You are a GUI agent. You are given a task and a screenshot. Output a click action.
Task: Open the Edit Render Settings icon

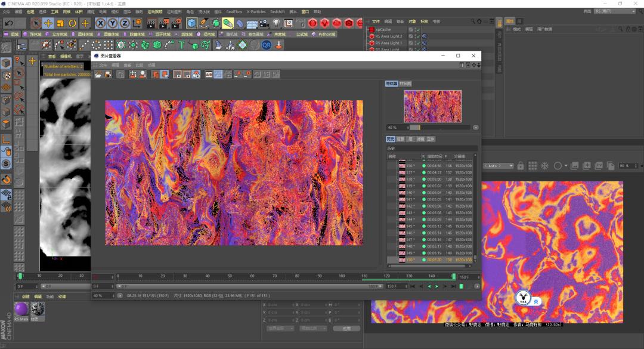pos(175,23)
